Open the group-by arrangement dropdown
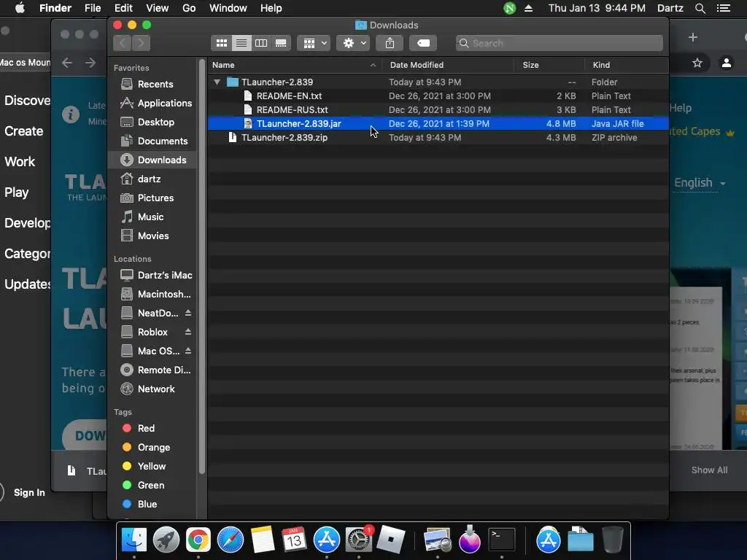This screenshot has width=747, height=560. click(314, 43)
